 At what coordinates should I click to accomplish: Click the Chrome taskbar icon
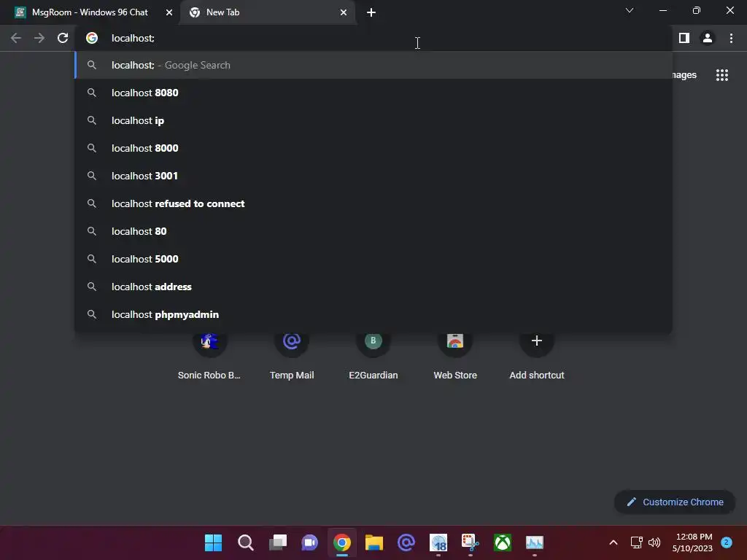[x=342, y=542]
